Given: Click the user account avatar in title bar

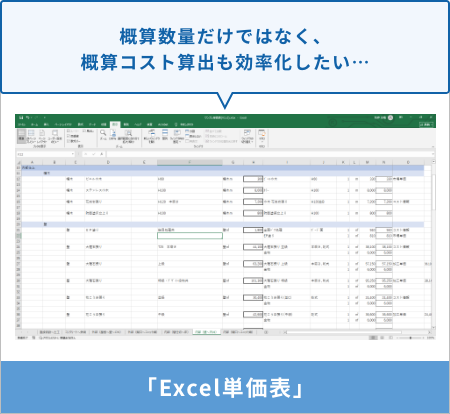Looking at the screenshot, I should [x=390, y=118].
